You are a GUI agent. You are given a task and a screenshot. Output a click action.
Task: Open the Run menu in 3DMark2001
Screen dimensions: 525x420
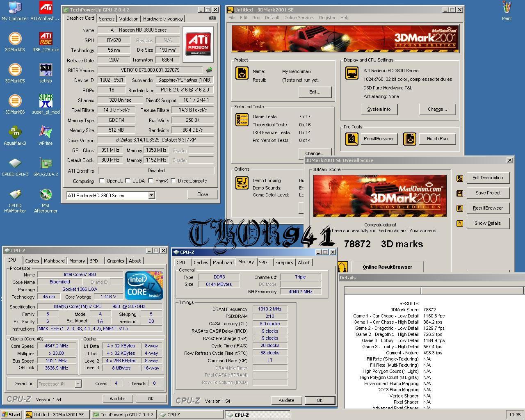256,18
